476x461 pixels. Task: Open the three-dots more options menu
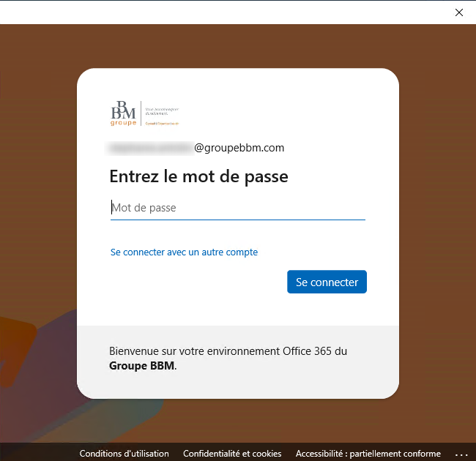pyautogui.click(x=461, y=454)
